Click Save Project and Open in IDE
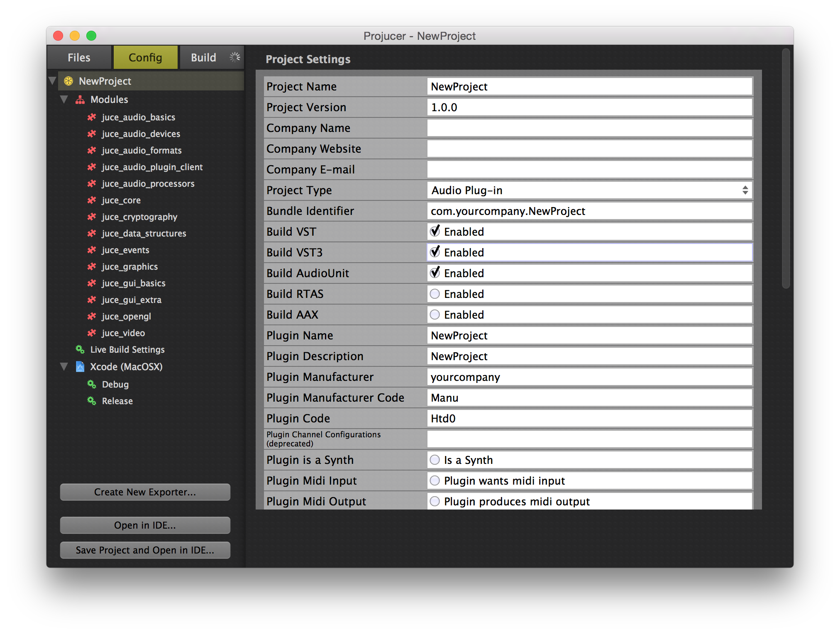The image size is (840, 634). (x=145, y=550)
